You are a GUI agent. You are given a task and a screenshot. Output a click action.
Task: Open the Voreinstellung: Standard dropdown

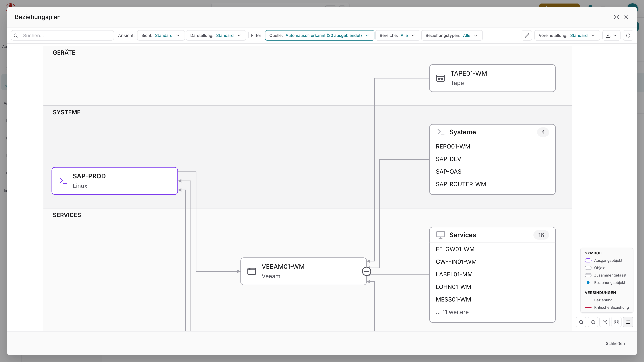point(567,36)
